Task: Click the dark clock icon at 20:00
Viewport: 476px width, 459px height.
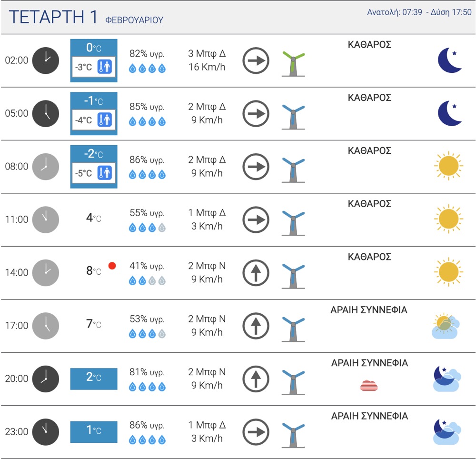Action: [x=46, y=379]
